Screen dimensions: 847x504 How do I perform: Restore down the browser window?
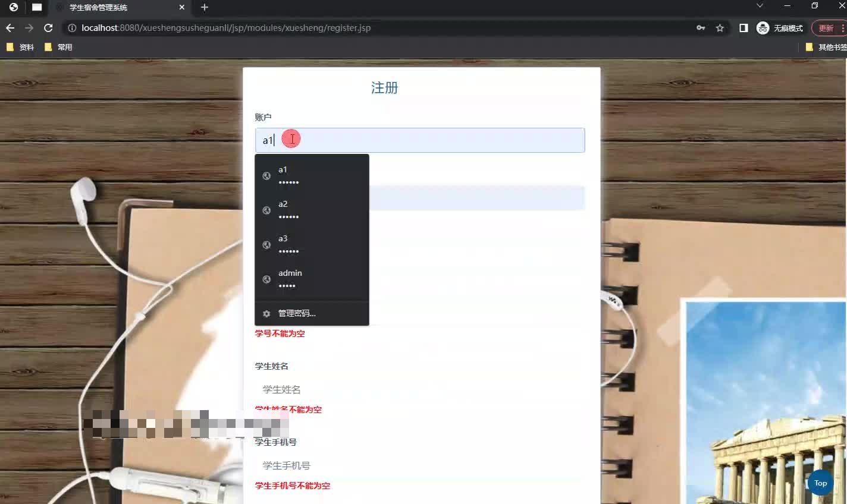[x=815, y=6]
